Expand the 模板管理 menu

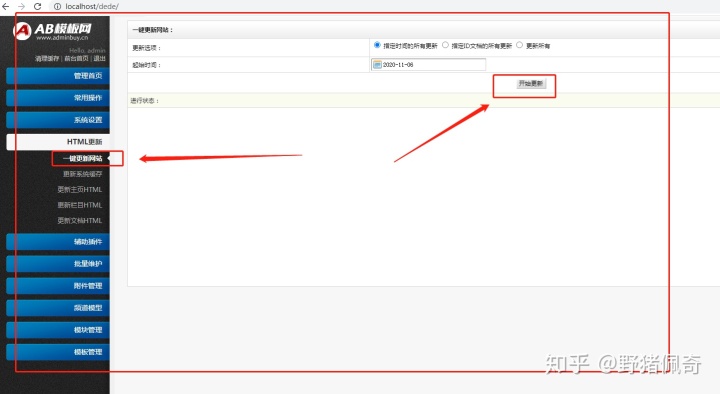pyautogui.click(x=58, y=352)
